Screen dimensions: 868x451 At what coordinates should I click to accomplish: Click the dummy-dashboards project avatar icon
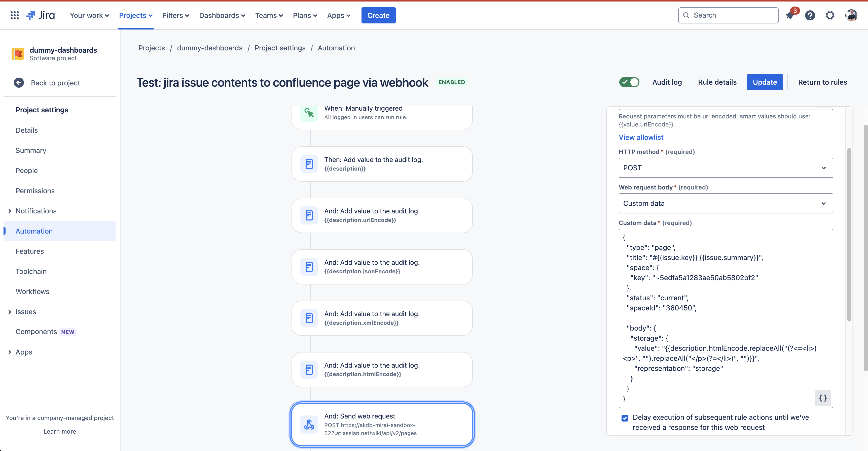(x=18, y=54)
